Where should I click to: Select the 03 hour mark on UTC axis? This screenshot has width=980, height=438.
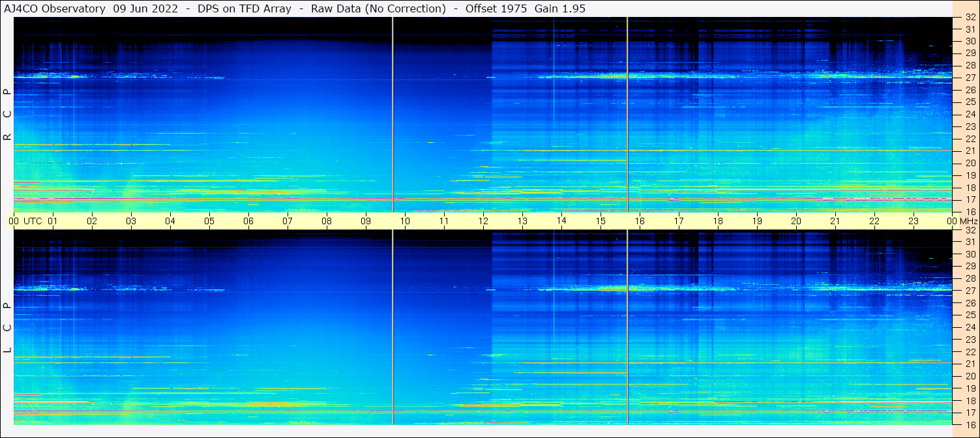[x=131, y=221]
